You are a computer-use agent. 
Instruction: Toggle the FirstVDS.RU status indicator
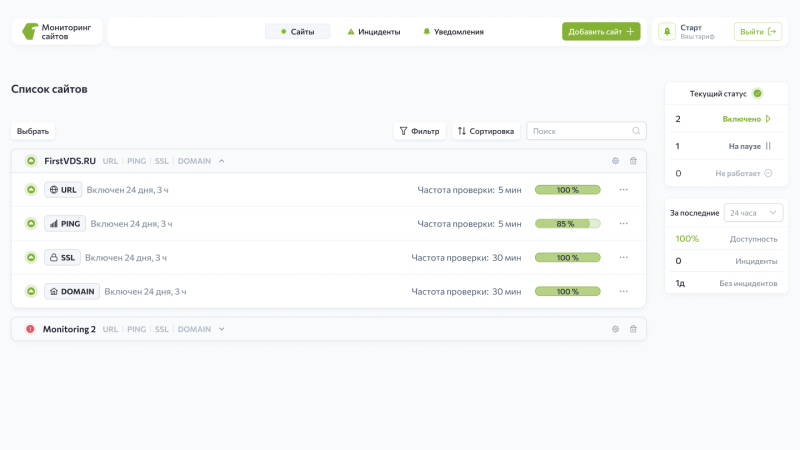31,161
